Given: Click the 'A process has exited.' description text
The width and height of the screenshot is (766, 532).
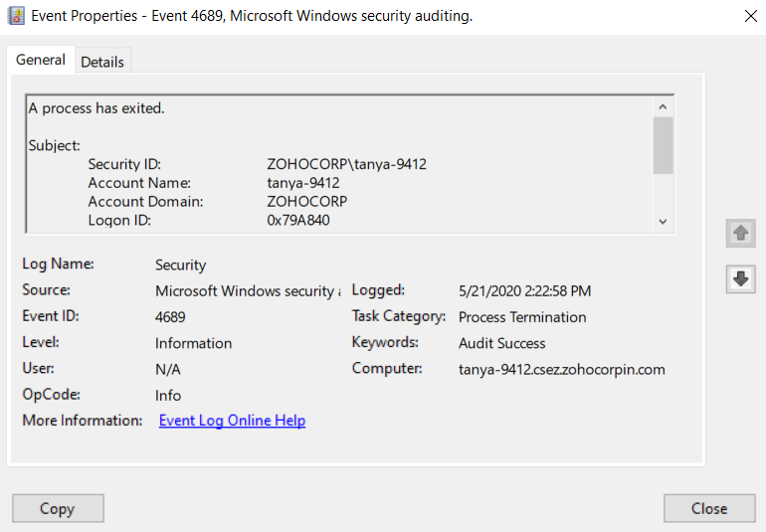Looking at the screenshot, I should [x=96, y=108].
